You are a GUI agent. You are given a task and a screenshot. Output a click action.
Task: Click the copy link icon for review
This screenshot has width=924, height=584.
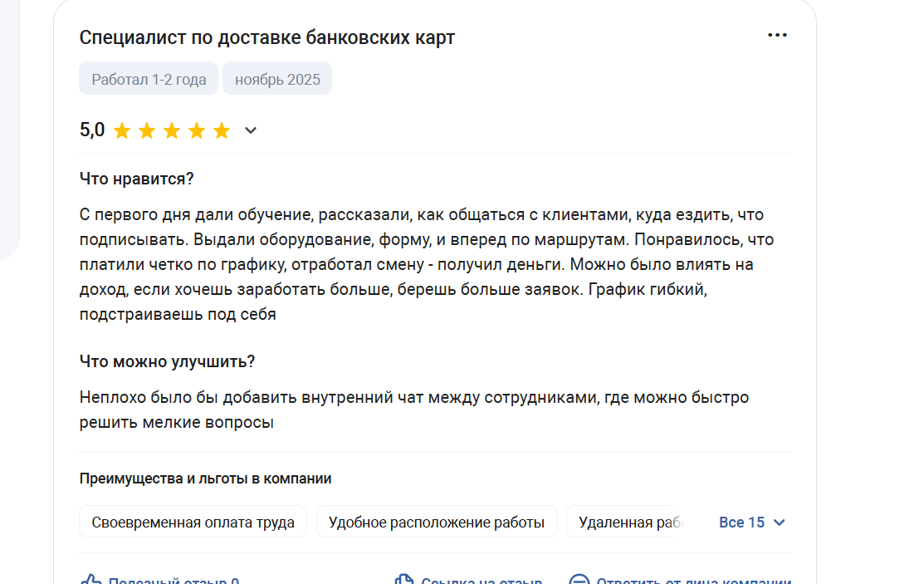coord(403,580)
